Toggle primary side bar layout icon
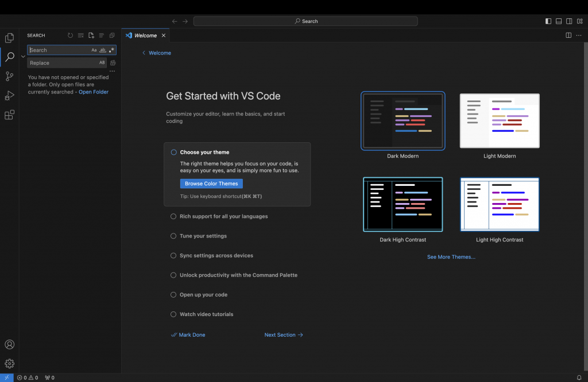Image resolution: width=588 pixels, height=382 pixels. point(548,21)
